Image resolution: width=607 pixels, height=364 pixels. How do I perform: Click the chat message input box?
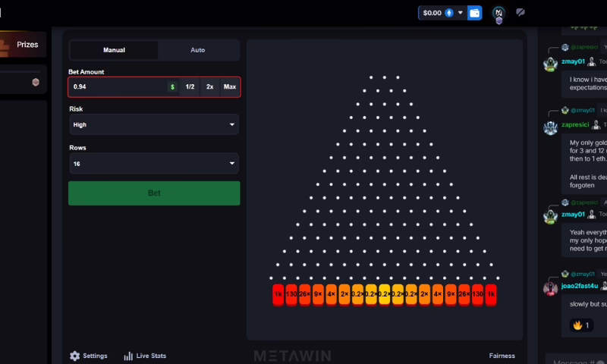577,360
